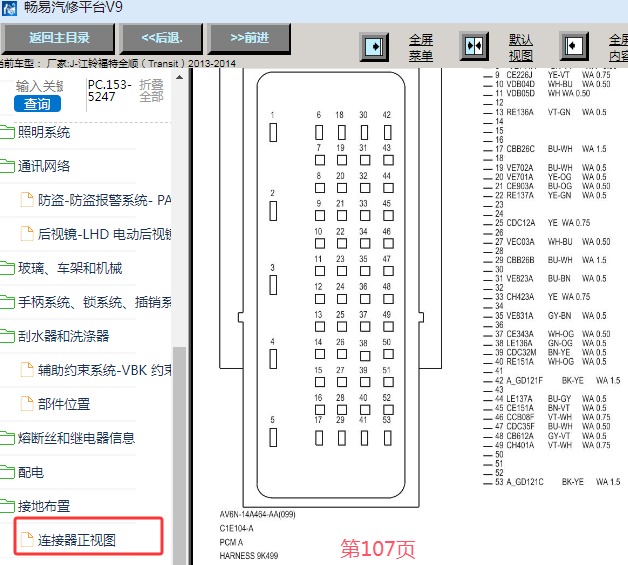The height and width of the screenshot is (565, 628).
Task: Click the page icon beside 后视镜-LHD
Action: click(27, 233)
